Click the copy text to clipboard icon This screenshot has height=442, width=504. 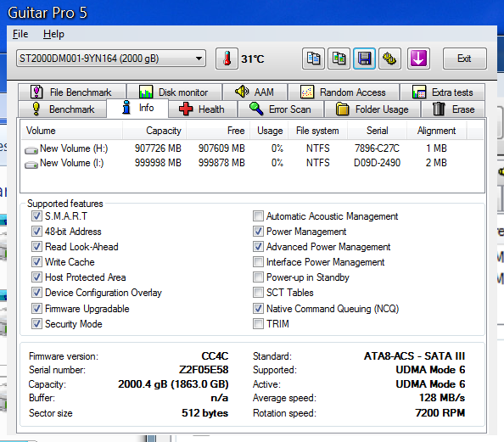click(x=313, y=59)
